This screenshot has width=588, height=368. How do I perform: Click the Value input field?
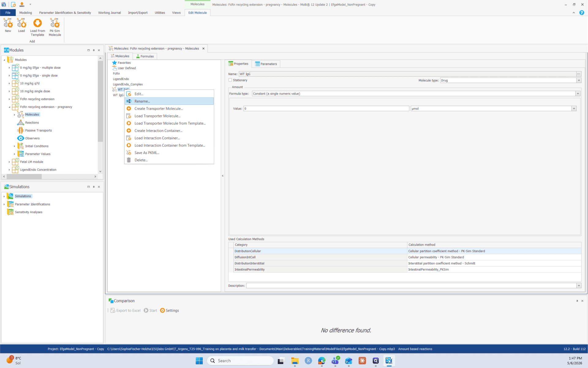pos(326,109)
